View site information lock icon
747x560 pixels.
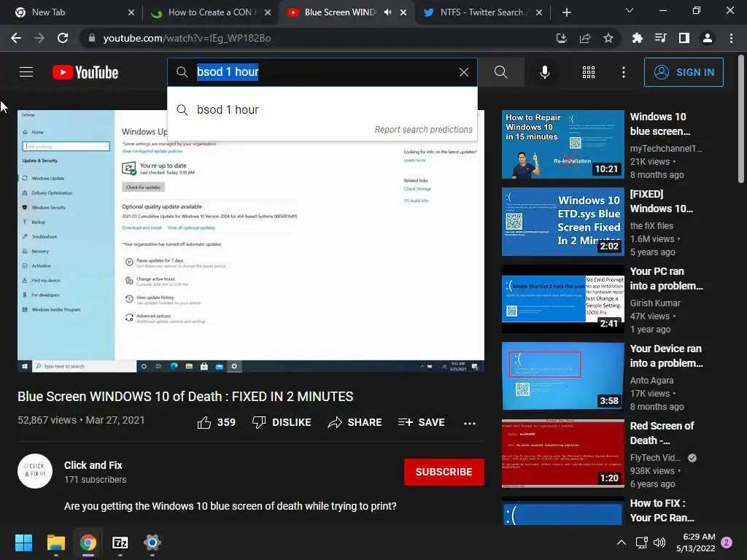click(91, 38)
